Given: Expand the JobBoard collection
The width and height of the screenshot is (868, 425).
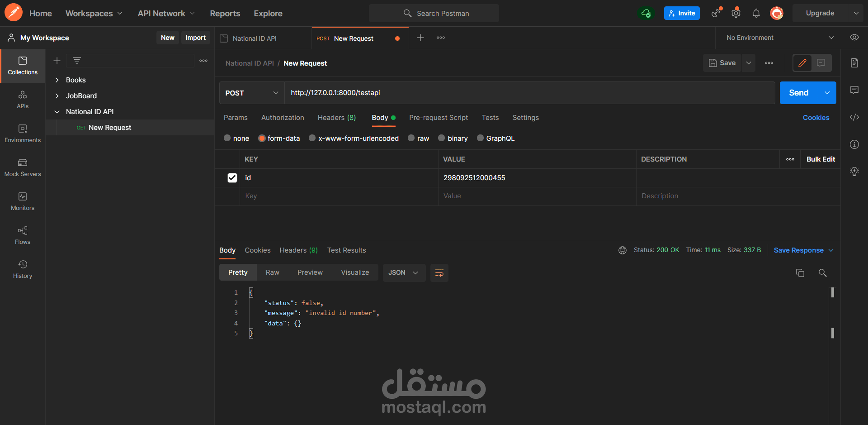Looking at the screenshot, I should click(x=57, y=96).
